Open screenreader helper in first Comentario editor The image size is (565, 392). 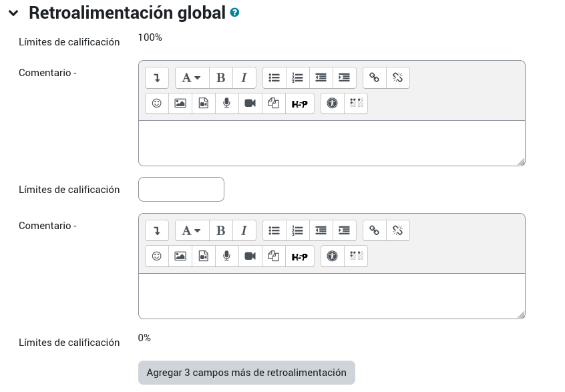[x=356, y=104]
